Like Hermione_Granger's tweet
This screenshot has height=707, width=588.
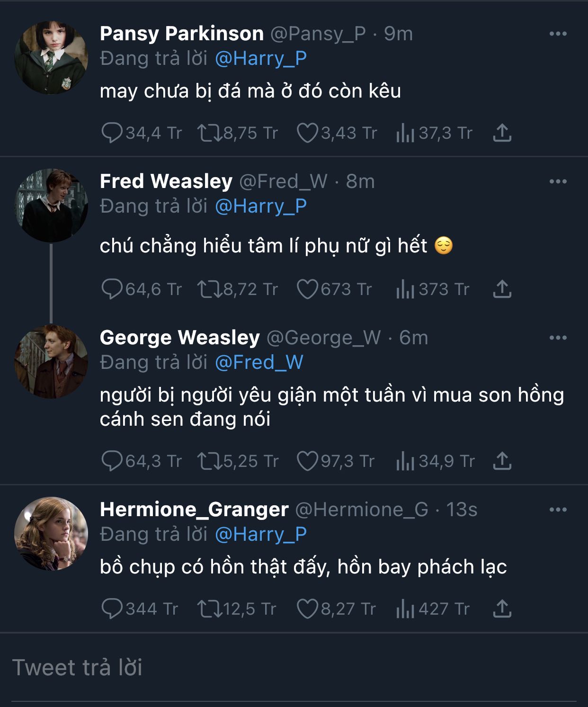point(307,609)
